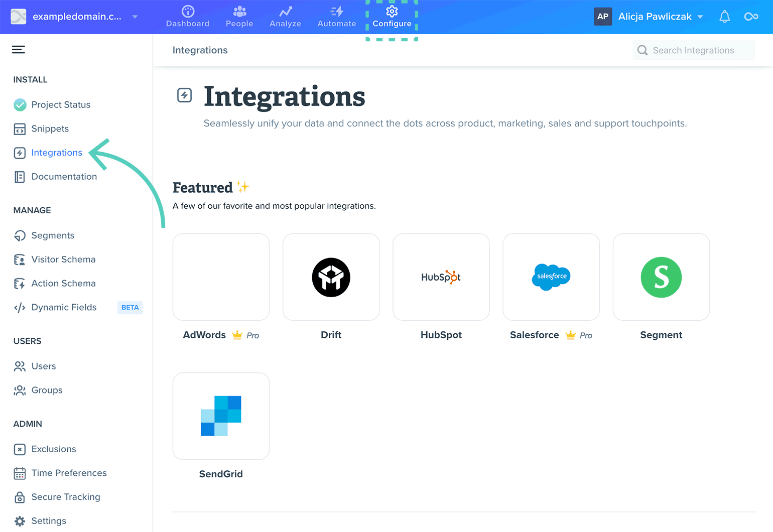This screenshot has width=773, height=532.
Task: Click the BETA badge
Action: (130, 308)
